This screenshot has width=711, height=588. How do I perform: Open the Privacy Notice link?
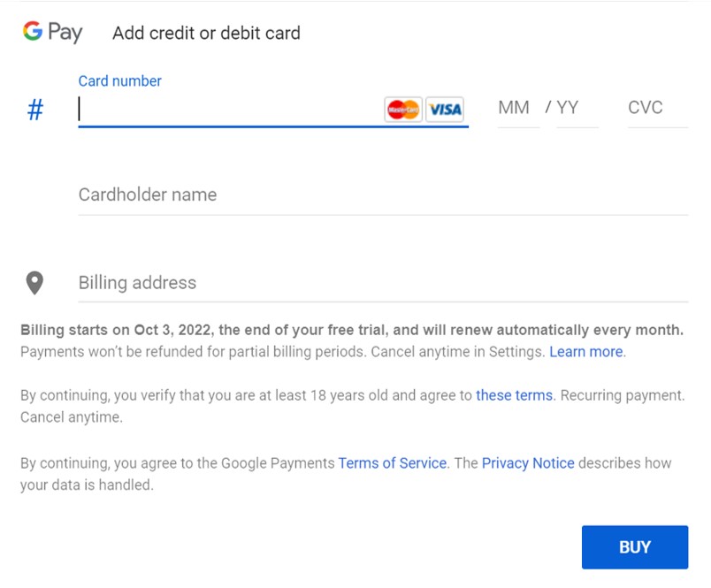click(x=528, y=463)
